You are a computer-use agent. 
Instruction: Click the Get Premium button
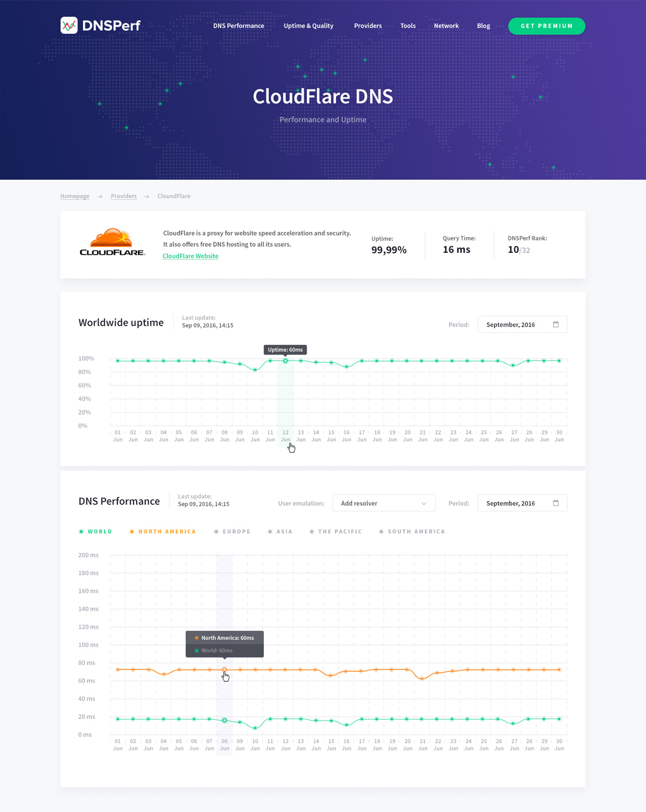coord(547,26)
